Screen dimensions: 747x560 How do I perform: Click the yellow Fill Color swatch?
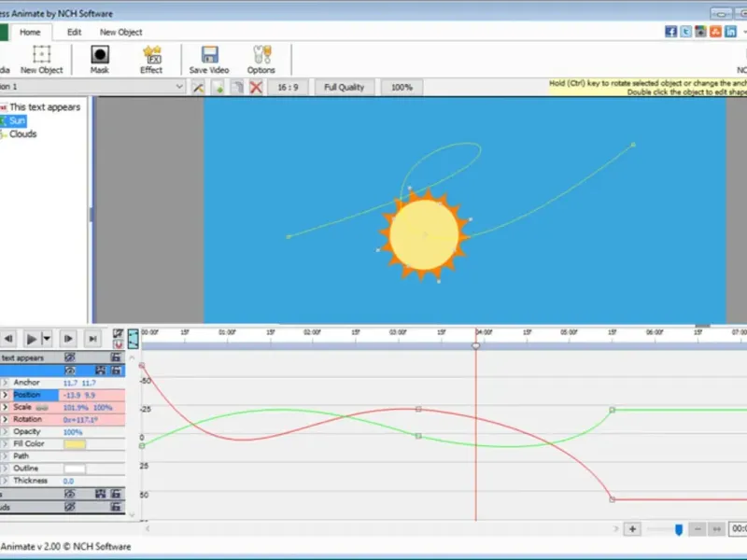point(74,444)
